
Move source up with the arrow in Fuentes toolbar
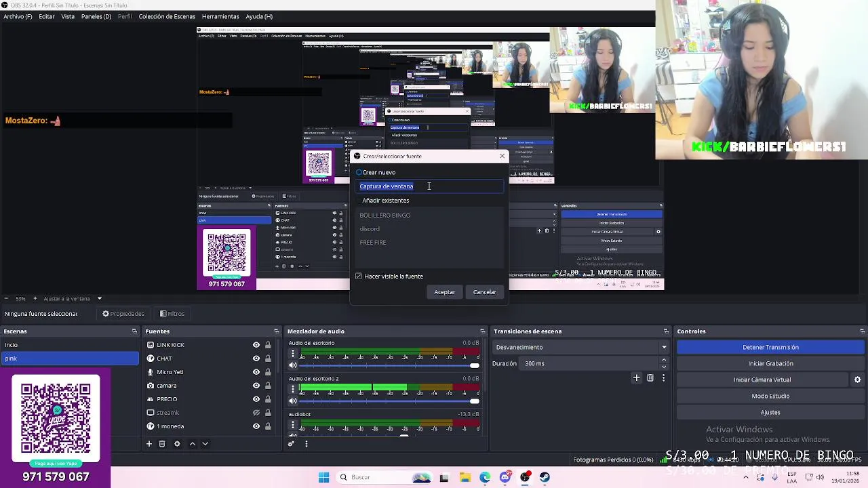(x=192, y=444)
